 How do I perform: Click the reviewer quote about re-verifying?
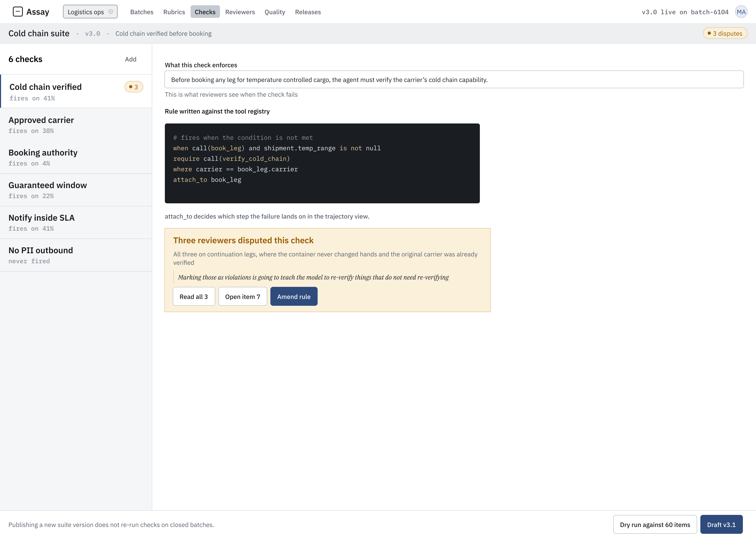(313, 277)
